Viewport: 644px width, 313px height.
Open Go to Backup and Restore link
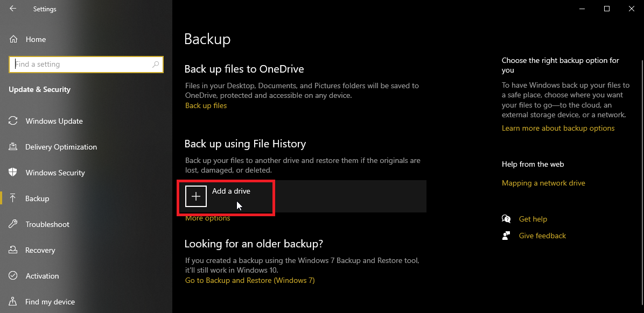[250, 280]
